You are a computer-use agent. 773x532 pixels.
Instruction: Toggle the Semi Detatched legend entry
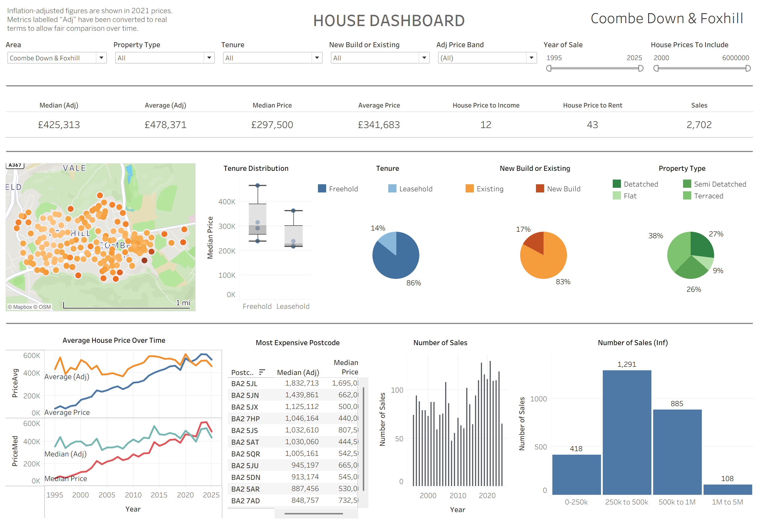pos(688,184)
